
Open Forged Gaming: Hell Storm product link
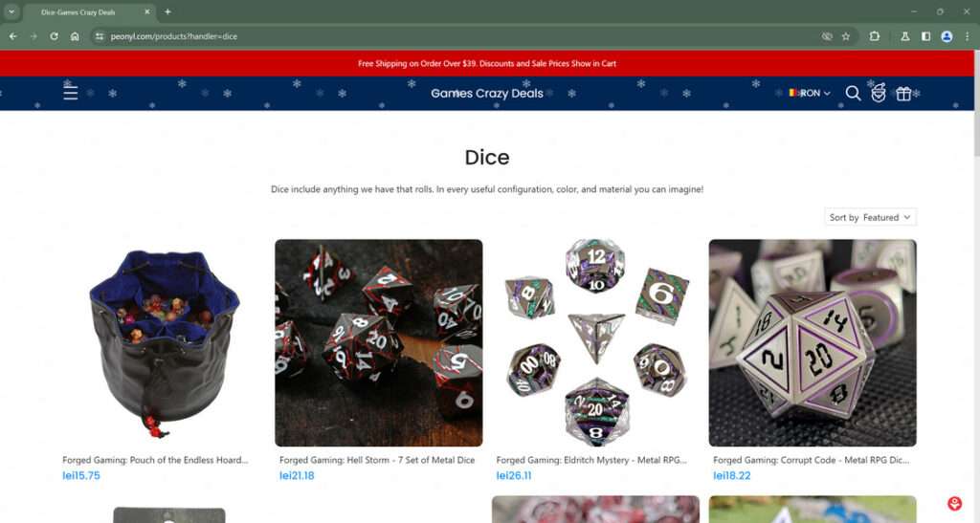(x=377, y=460)
